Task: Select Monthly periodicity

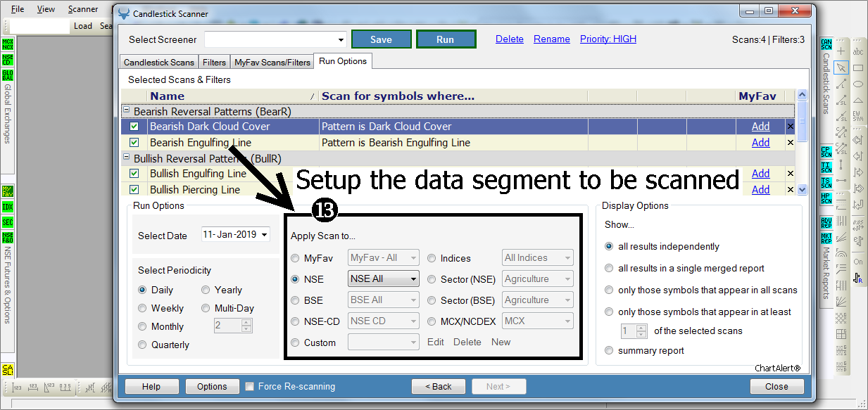Action: (x=143, y=326)
